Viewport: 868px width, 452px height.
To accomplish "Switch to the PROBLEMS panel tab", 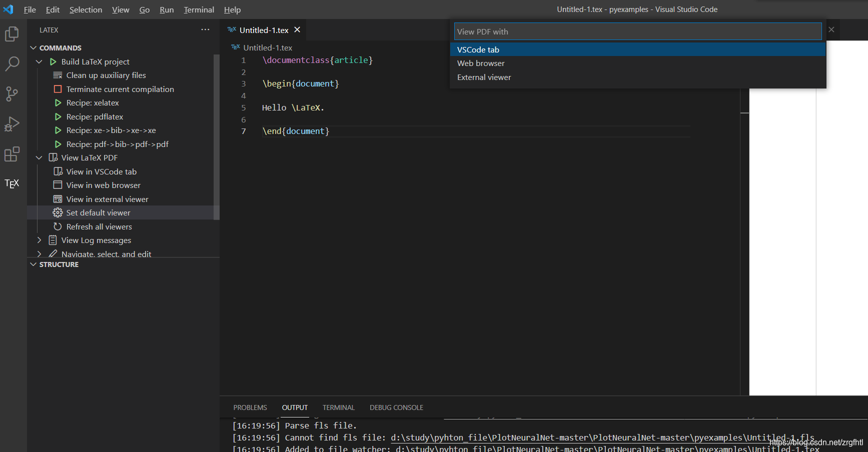I will click(250, 407).
